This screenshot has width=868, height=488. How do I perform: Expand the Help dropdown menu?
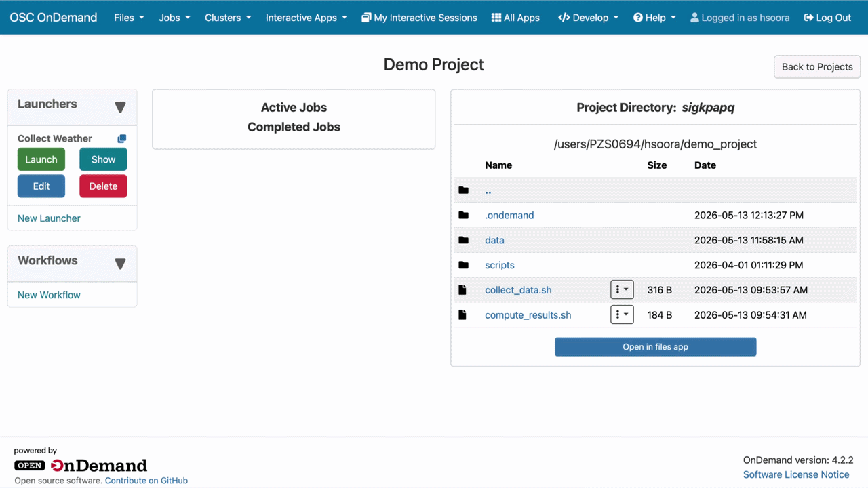point(654,18)
